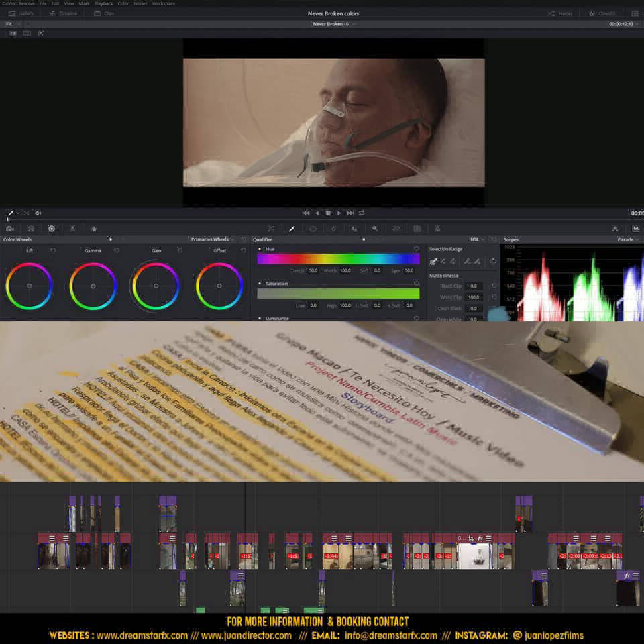The width and height of the screenshot is (644, 644).
Task: Jump to the first frame
Action: (x=306, y=213)
